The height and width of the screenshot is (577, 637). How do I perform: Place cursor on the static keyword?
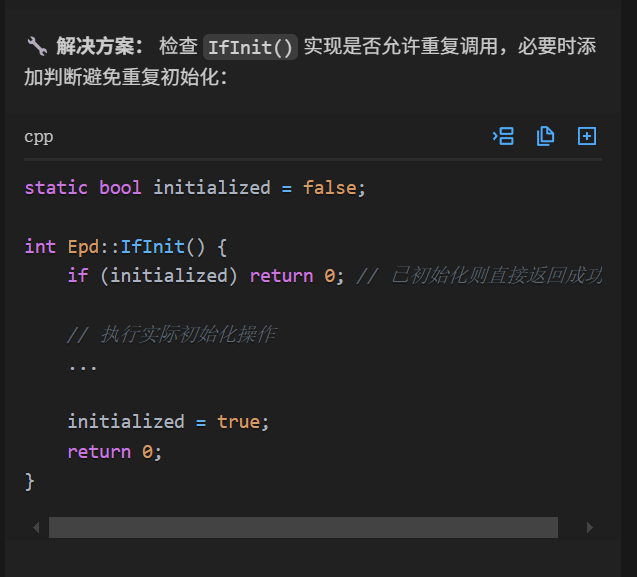pos(56,188)
